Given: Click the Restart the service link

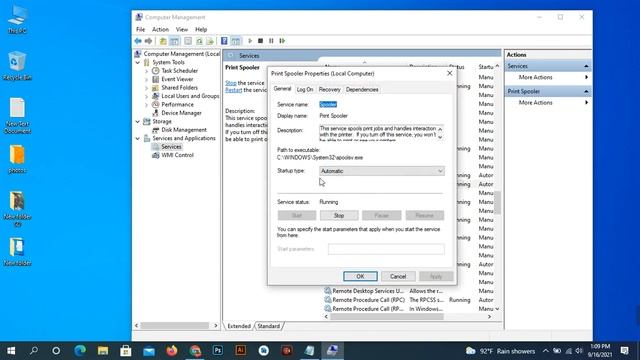Looking at the screenshot, I should pos(233,90).
